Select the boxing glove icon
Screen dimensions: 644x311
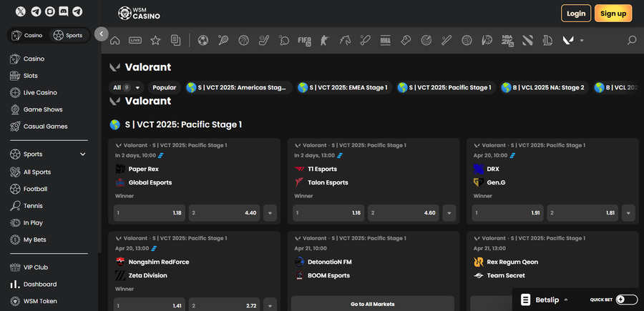click(x=406, y=40)
